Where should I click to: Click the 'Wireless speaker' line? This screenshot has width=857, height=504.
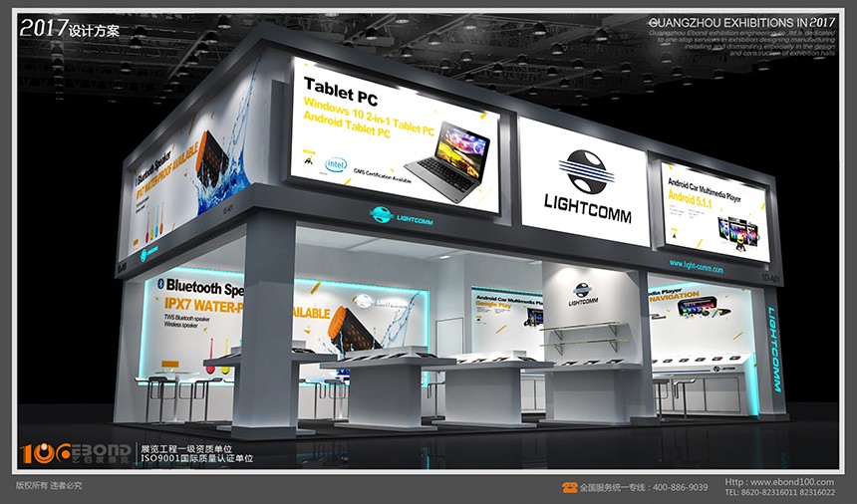(181, 324)
